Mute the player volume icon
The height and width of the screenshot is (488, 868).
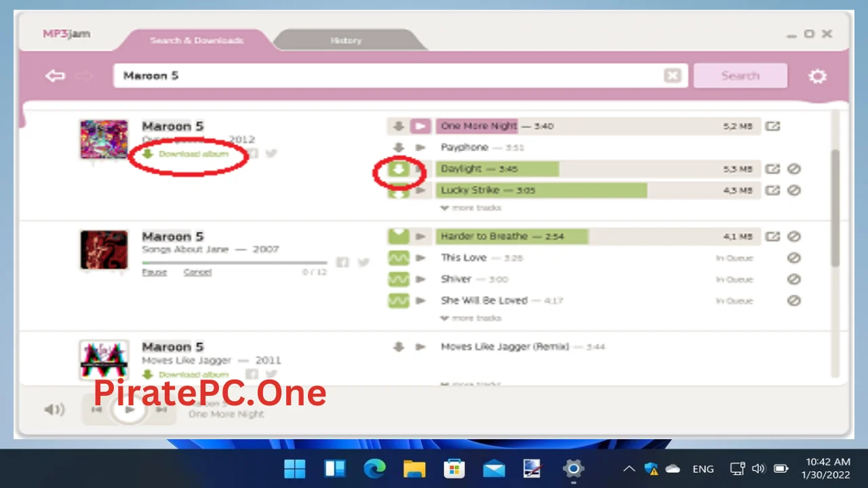click(x=54, y=409)
